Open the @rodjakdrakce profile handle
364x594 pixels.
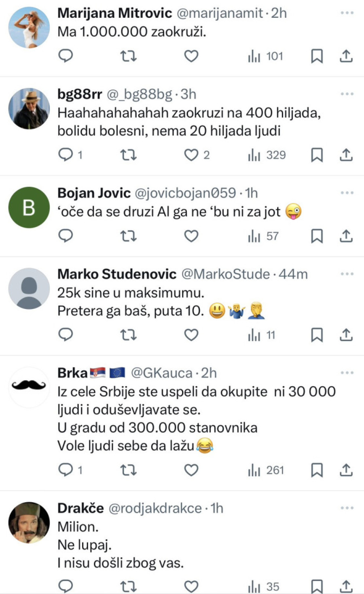click(155, 508)
